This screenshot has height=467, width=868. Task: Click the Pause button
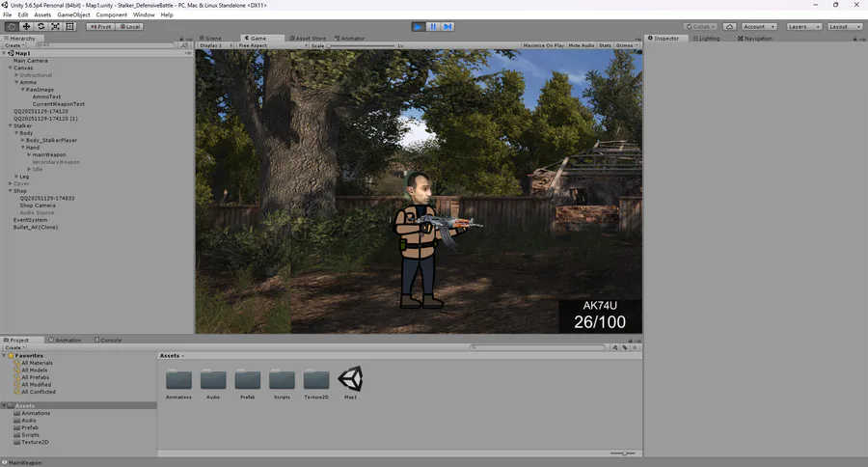click(x=433, y=27)
